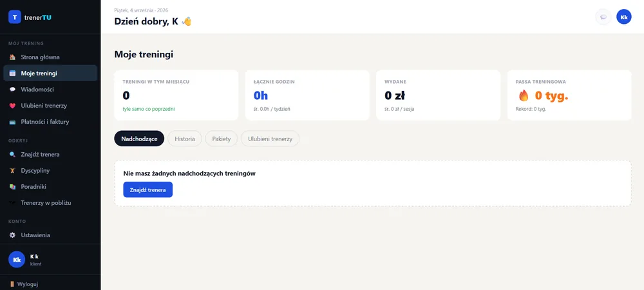Switch to the Pakiety tab

tap(222, 139)
